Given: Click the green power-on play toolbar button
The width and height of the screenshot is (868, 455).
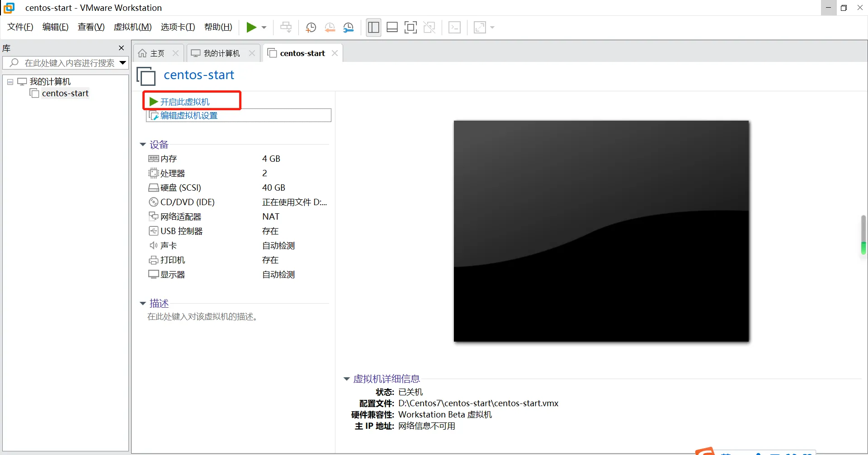Looking at the screenshot, I should 251,28.
